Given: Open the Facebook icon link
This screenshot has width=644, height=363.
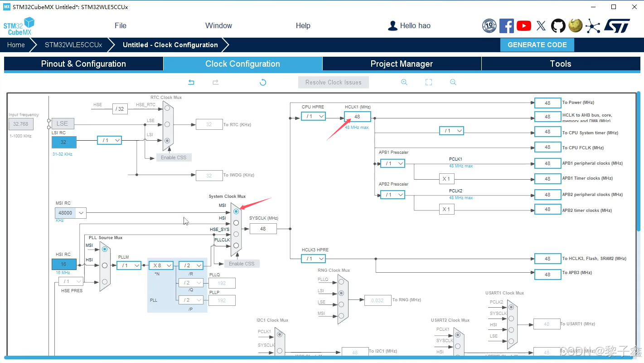Looking at the screenshot, I should click(x=507, y=26).
